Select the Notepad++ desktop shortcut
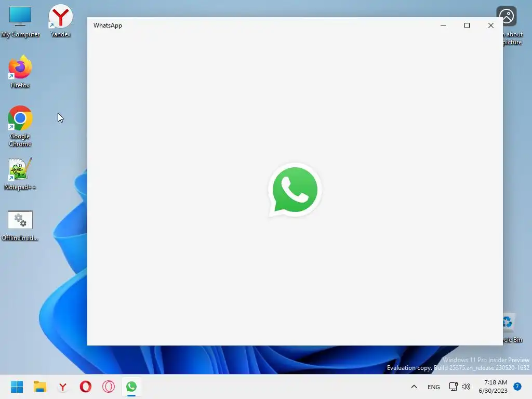Viewport: 532px width, 399px height. [x=20, y=174]
